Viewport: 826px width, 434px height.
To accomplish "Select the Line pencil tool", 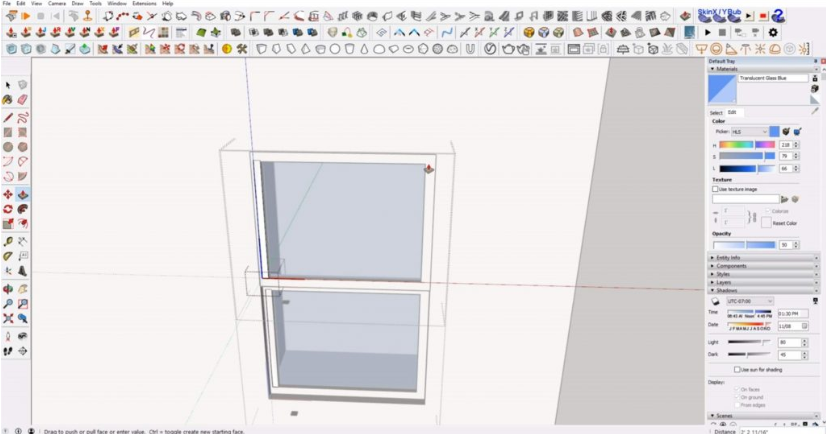I will [x=8, y=117].
